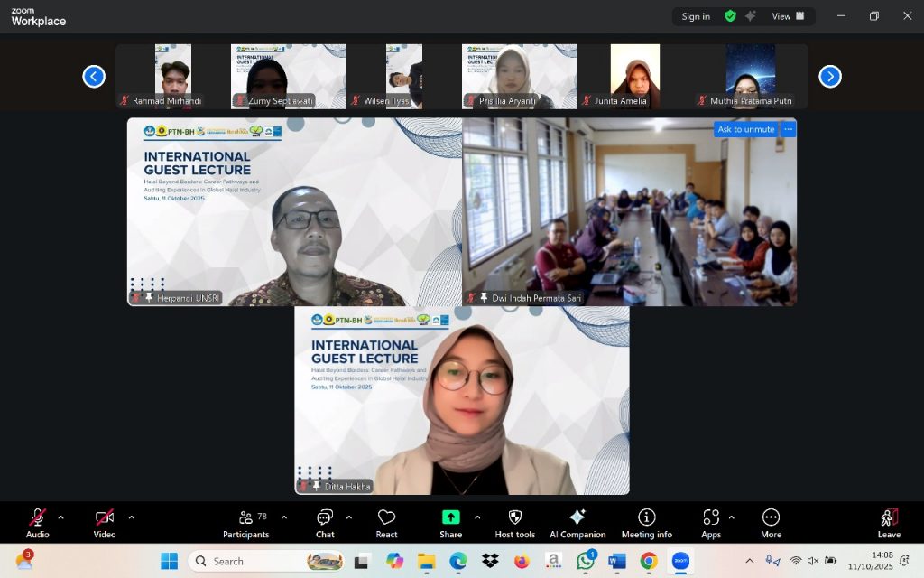
Task: Open WhatsApp from the taskbar
Action: (586, 561)
